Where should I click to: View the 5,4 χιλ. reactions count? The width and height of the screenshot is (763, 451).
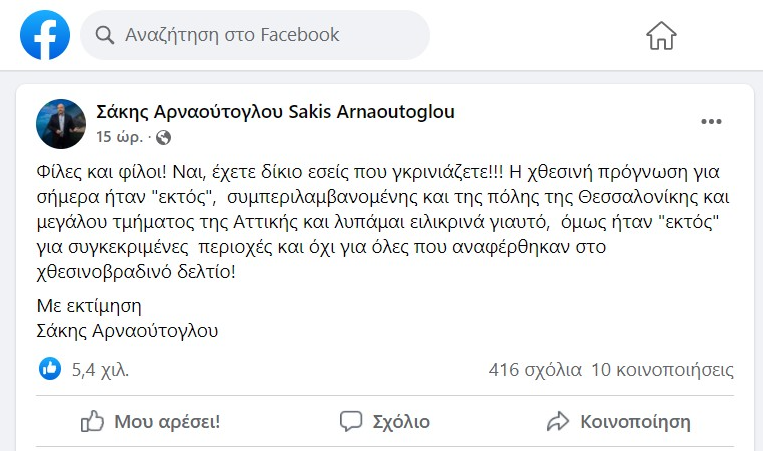(100, 370)
